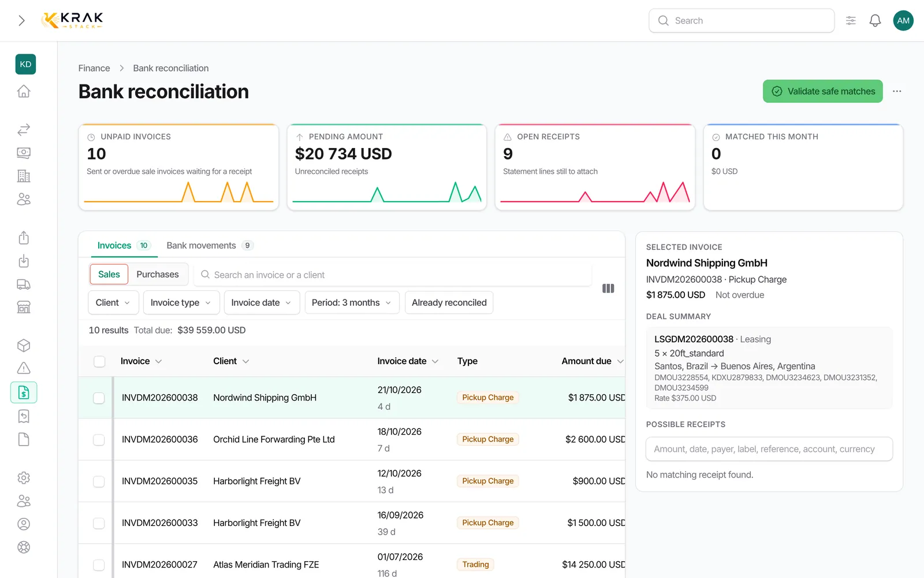Open the settings gear icon in sidebar
The image size is (924, 578).
[x=24, y=478]
